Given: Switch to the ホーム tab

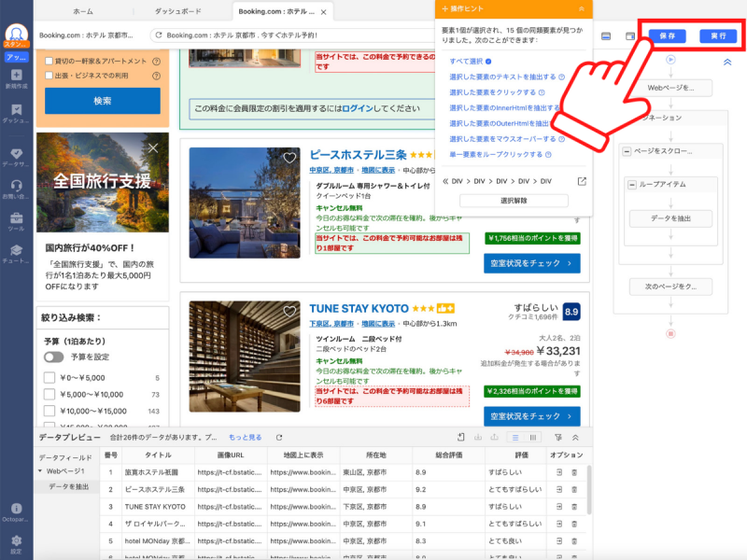Looking at the screenshot, I should point(83,11).
